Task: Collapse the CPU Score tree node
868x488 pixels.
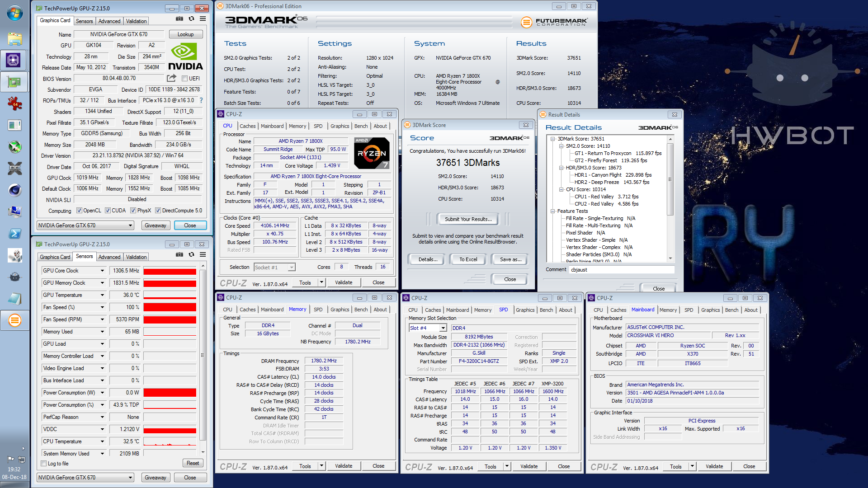Action: pos(561,189)
